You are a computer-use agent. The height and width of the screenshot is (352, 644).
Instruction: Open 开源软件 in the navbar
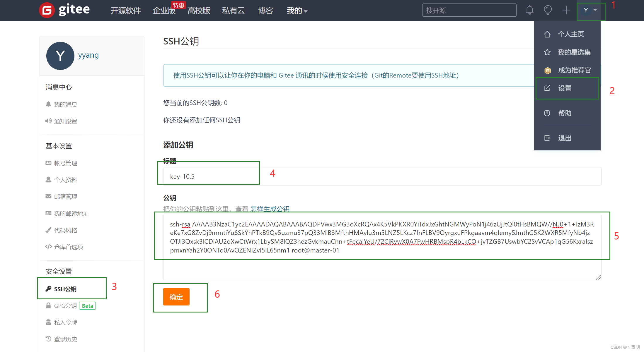point(126,11)
